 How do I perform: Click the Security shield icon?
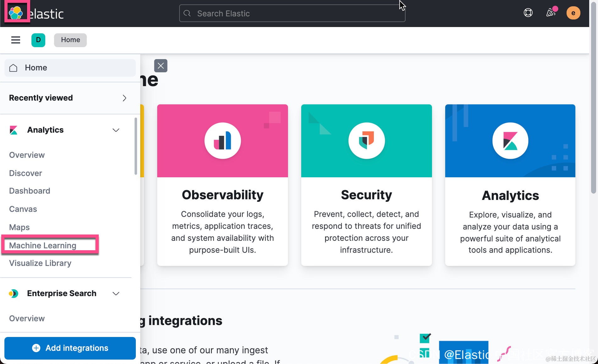tap(367, 141)
